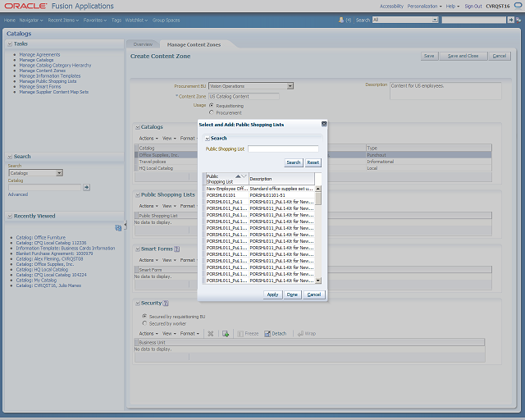Image resolution: width=525 pixels, height=420 pixels.
Task: Open the Catalogs search type dropdown
Action: coord(59,173)
